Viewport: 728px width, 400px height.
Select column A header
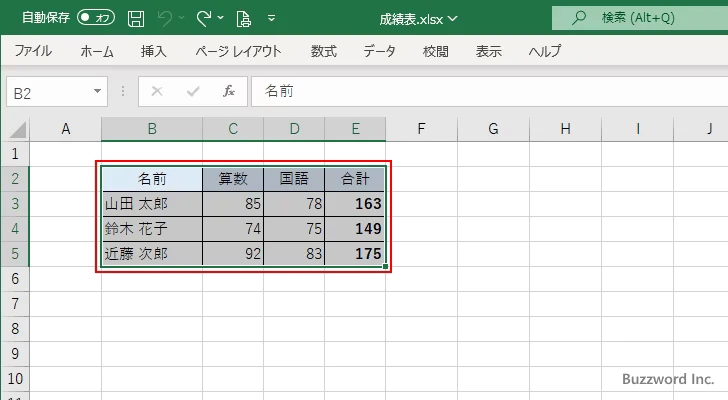(65, 129)
